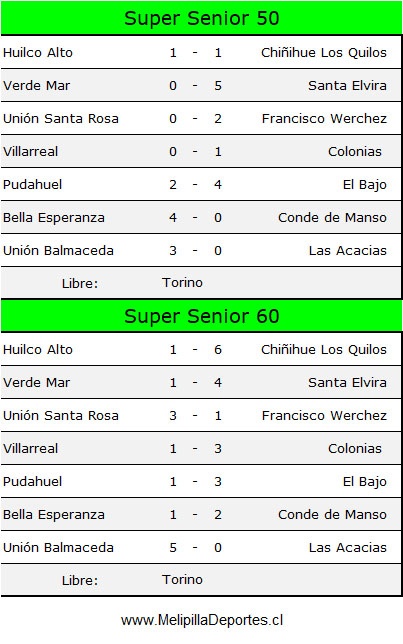This screenshot has width=403, height=644.
Task: Open the www.MelipillaDeportes.cl link
Action: (x=202, y=620)
